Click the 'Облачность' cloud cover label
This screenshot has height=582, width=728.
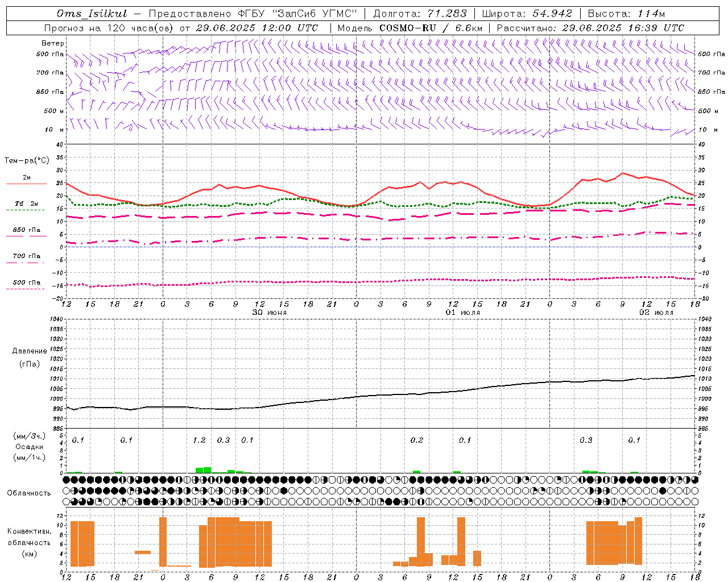coord(29,493)
